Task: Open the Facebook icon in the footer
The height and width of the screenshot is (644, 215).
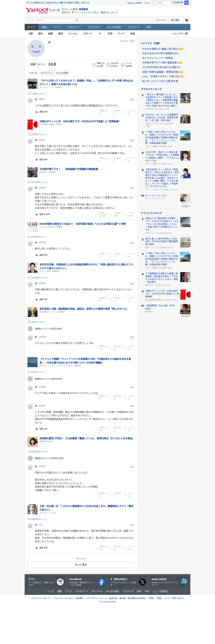Action: (x=101, y=582)
